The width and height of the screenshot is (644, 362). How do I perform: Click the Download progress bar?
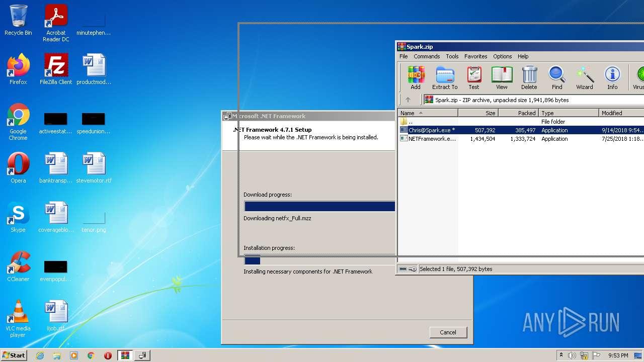(x=319, y=206)
